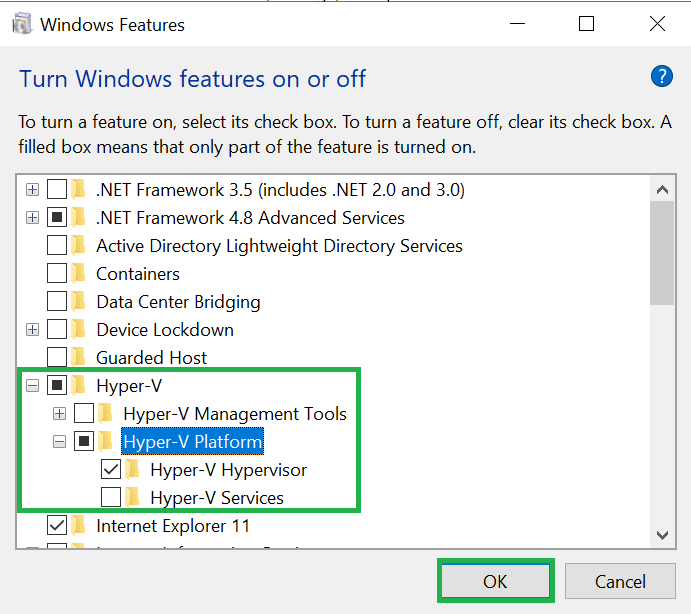The image size is (691, 614).
Task: Expand .NET Framework 3.5 tree node
Action: [x=33, y=190]
